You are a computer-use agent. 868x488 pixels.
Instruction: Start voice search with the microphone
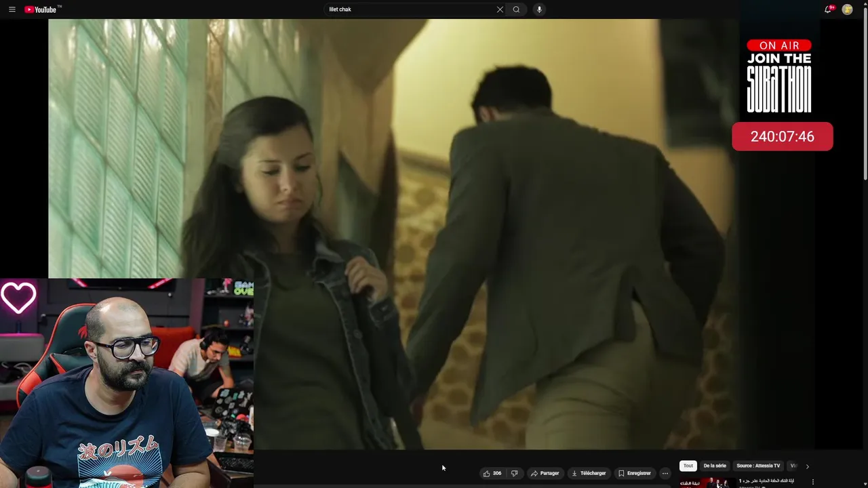539,9
